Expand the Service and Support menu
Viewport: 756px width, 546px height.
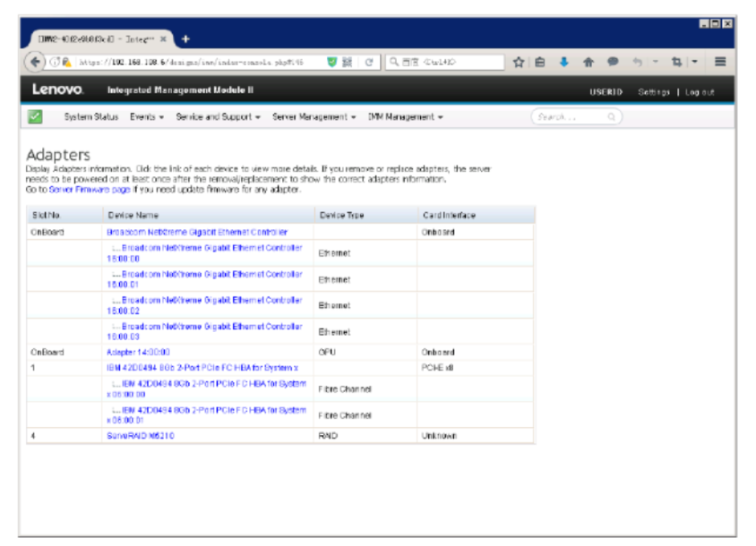click(x=218, y=116)
